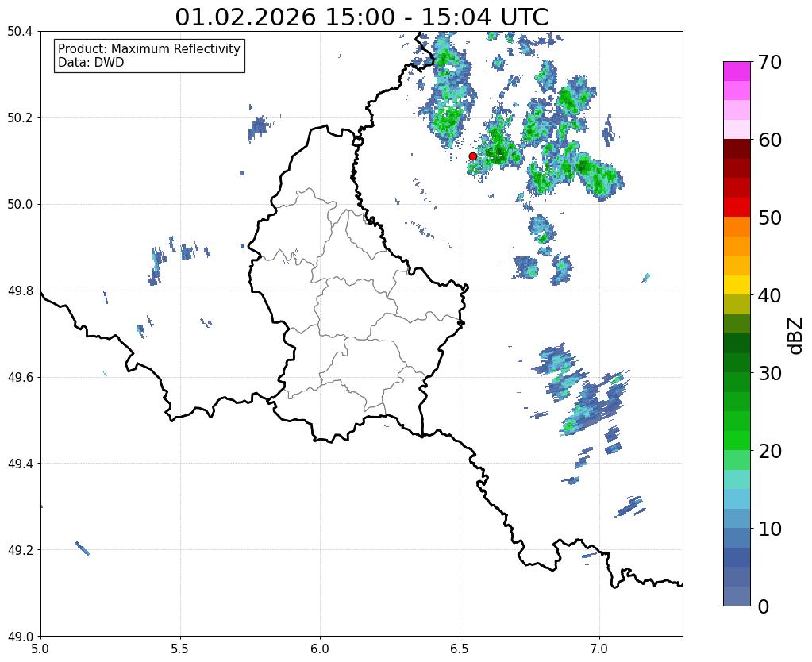Click the vertical dBZ axis label
This screenshot has width=812, height=662.
click(x=796, y=335)
